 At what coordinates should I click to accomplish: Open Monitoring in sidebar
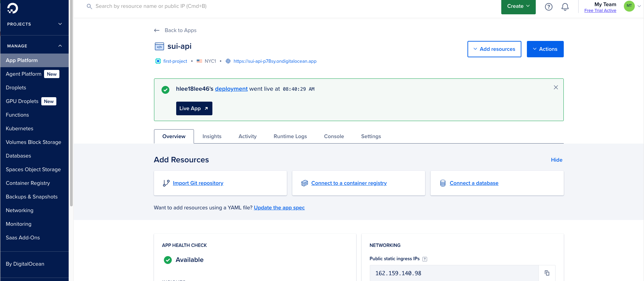(34, 224)
